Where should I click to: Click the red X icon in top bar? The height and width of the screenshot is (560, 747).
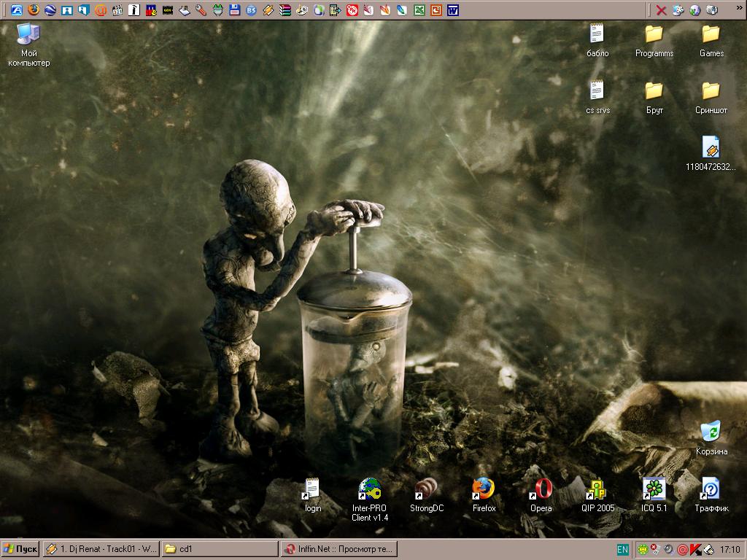click(661, 10)
